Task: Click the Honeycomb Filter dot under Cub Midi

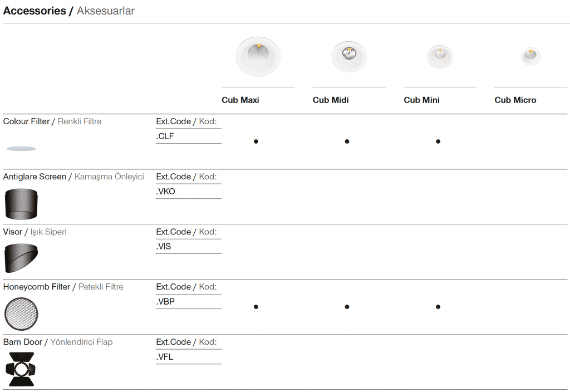Action: tap(347, 307)
